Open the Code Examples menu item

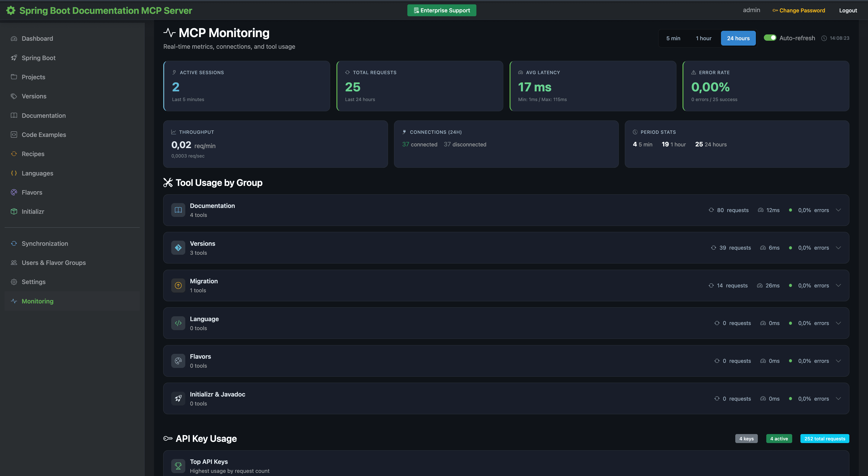pyautogui.click(x=44, y=135)
